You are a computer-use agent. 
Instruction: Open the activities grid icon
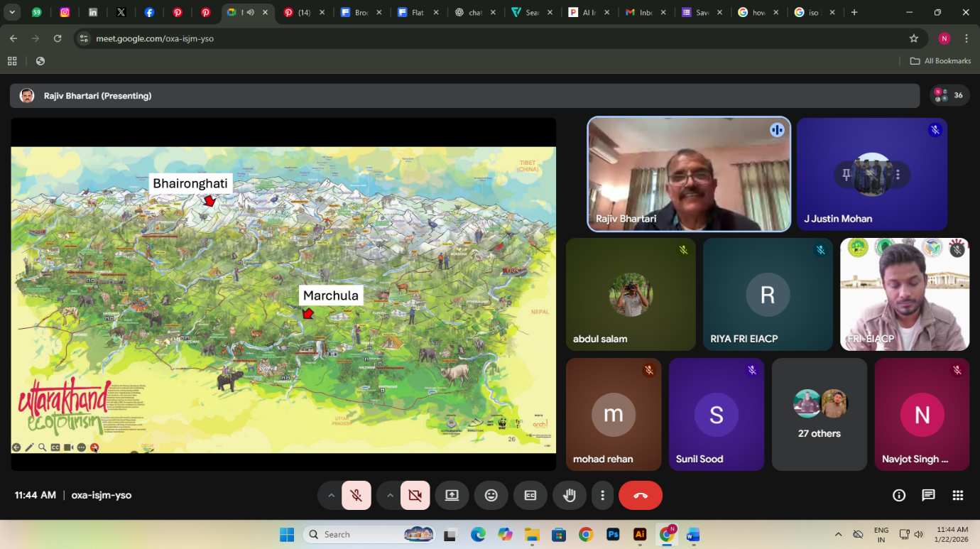(x=957, y=496)
